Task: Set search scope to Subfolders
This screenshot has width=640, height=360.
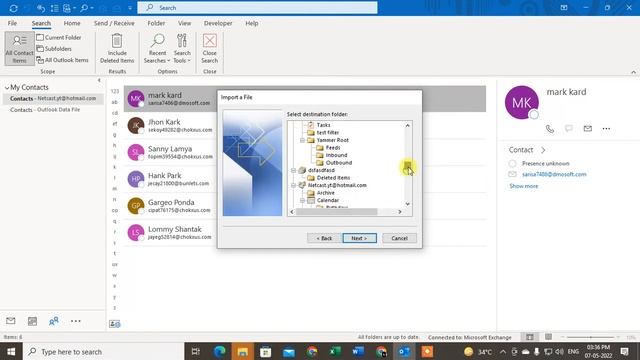Action: click(x=54, y=49)
